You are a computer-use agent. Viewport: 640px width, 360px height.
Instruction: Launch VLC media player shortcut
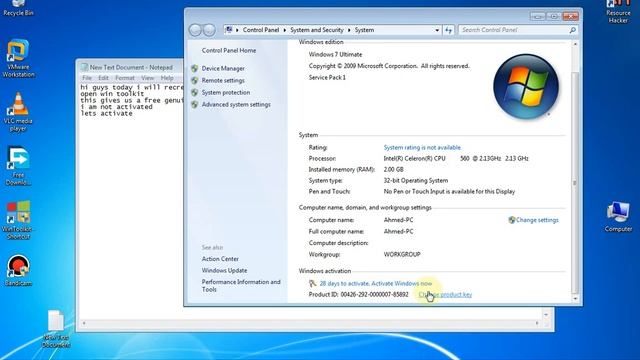[18, 112]
